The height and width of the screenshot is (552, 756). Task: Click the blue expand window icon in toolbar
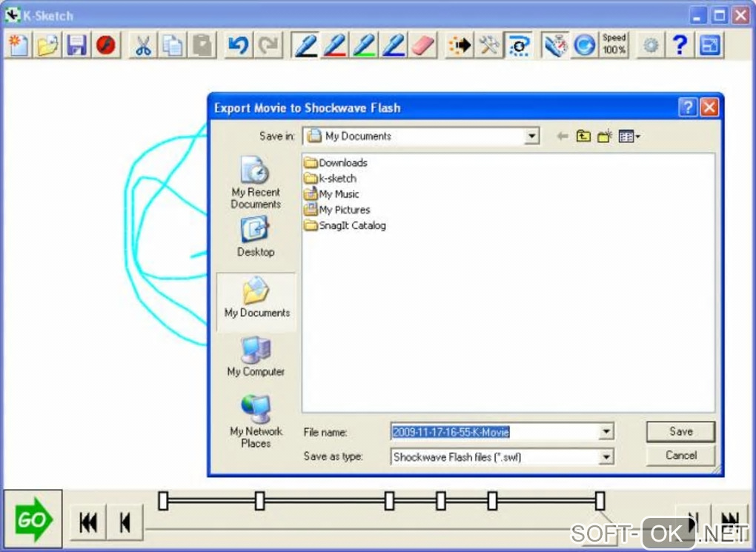coord(709,46)
